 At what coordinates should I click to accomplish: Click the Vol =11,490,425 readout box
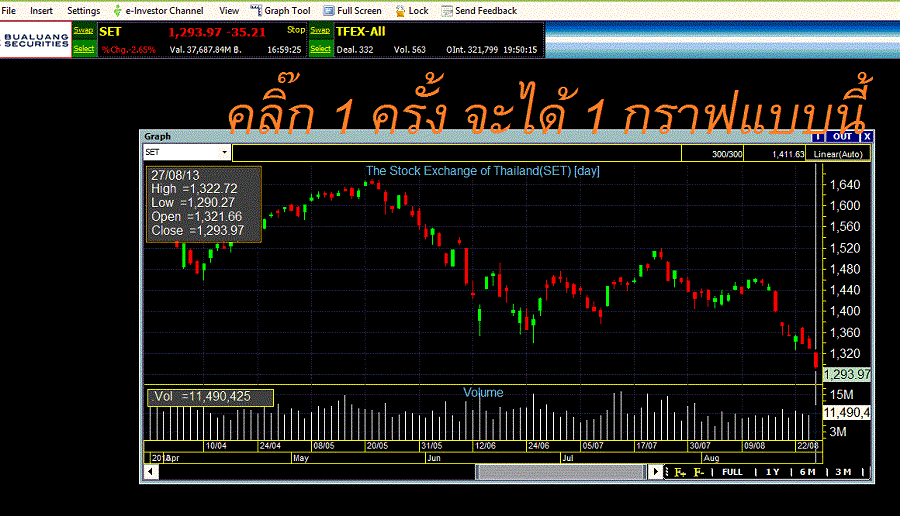pyautogui.click(x=210, y=397)
